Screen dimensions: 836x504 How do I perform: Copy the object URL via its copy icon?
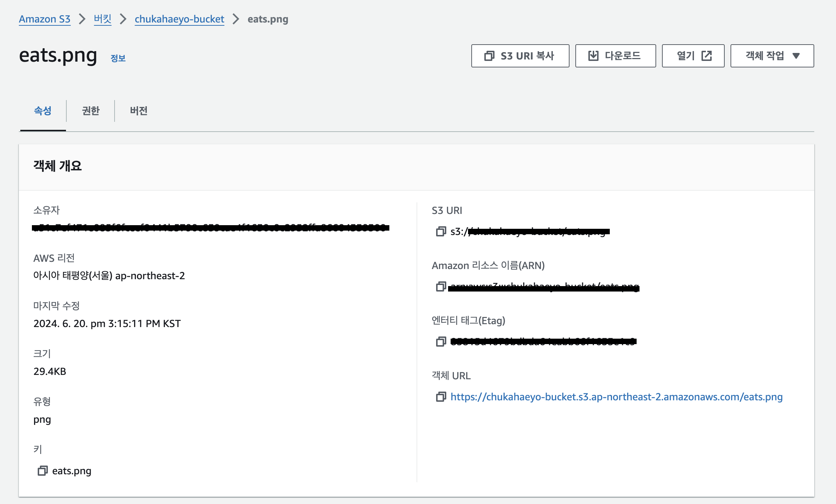[441, 397]
